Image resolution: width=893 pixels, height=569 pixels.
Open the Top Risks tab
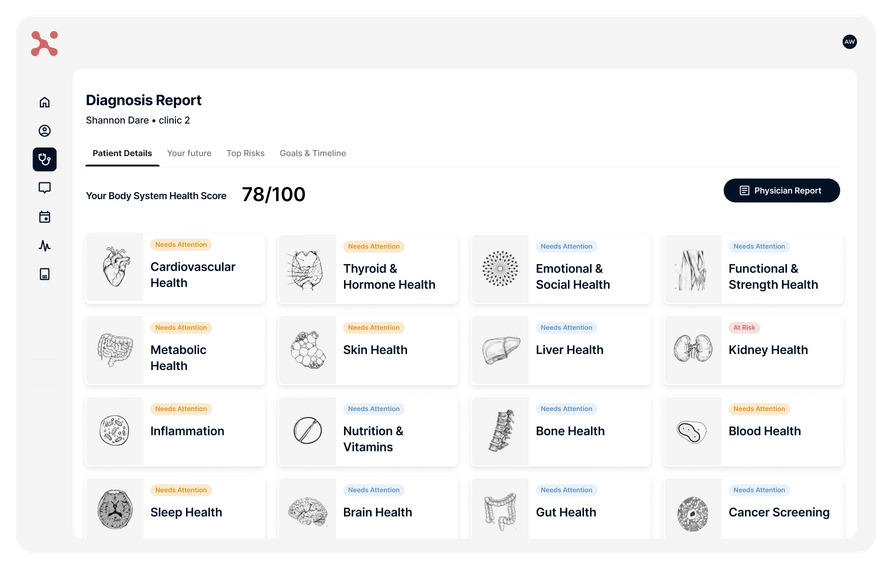tap(245, 153)
